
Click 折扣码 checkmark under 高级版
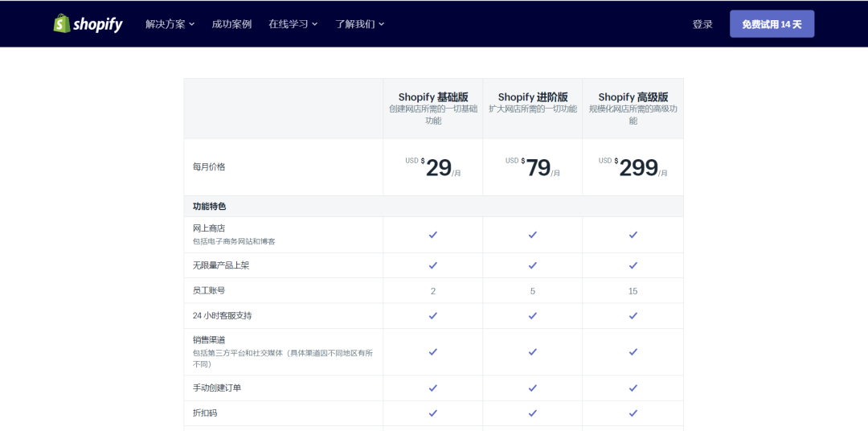(x=633, y=413)
